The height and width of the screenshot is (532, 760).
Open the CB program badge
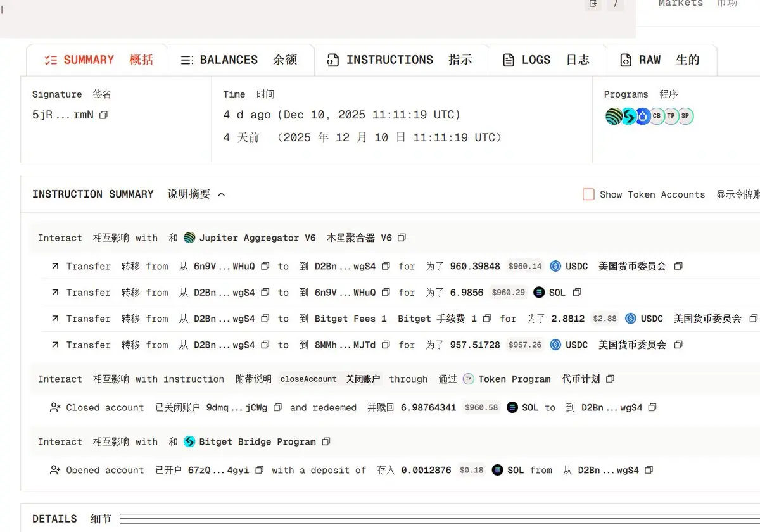[x=657, y=116]
